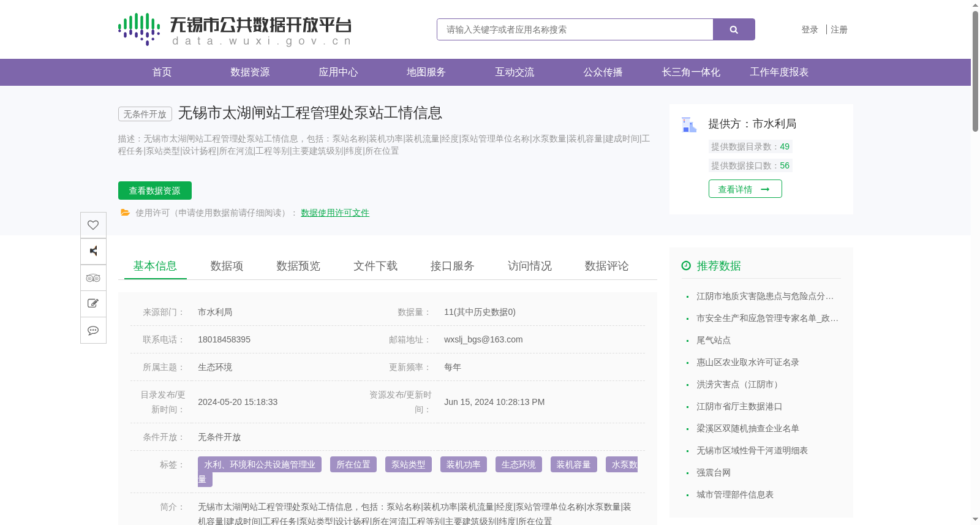Click the 所在位置 tag
980x525 pixels.
[353, 464]
